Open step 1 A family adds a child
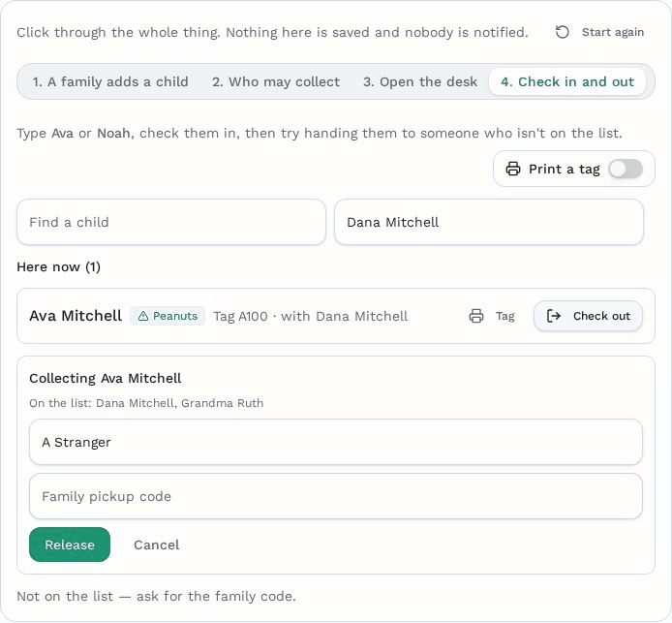The image size is (672, 623). (x=110, y=81)
